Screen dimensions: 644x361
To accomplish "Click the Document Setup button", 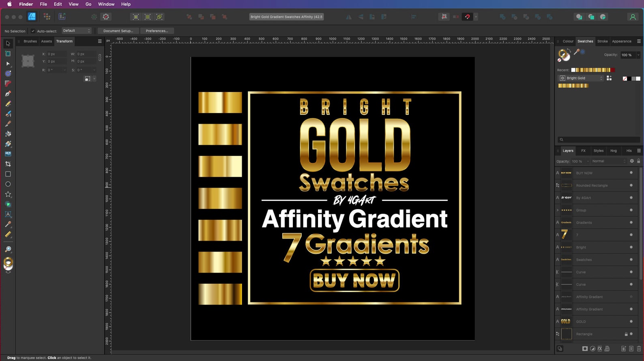I will [x=118, y=31].
